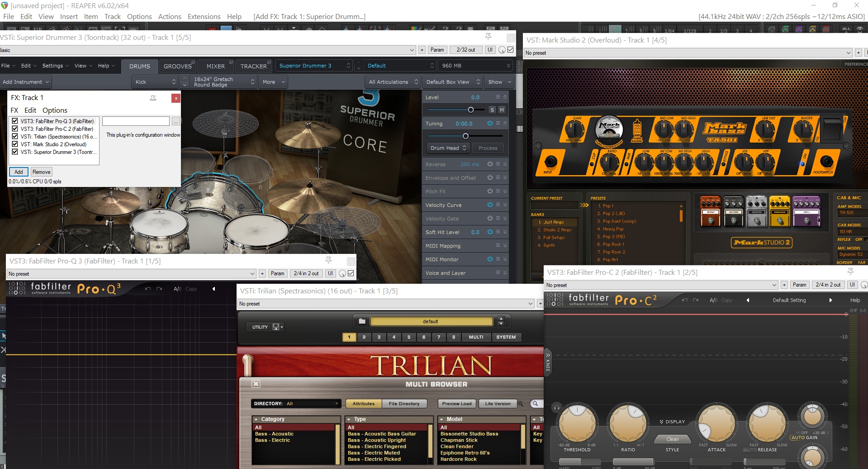Click the undo arrow in Pro-Q 3
Image resolution: width=868 pixels, height=469 pixels.
coord(147,289)
